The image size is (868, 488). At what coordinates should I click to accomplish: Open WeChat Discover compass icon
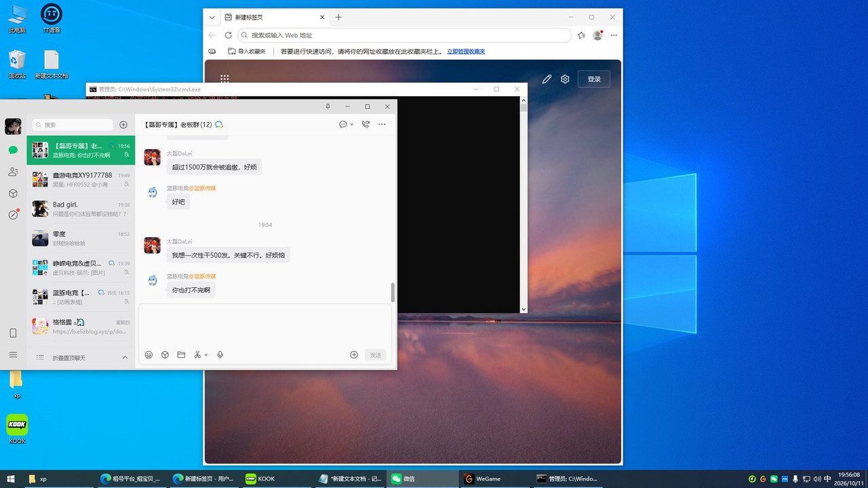point(13,215)
